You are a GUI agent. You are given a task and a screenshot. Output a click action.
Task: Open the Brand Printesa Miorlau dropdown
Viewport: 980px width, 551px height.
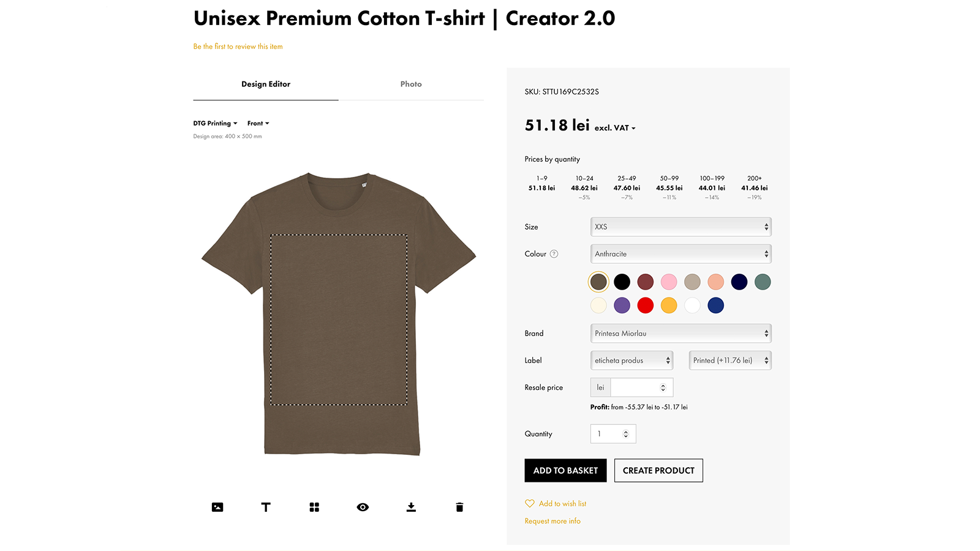(x=680, y=333)
